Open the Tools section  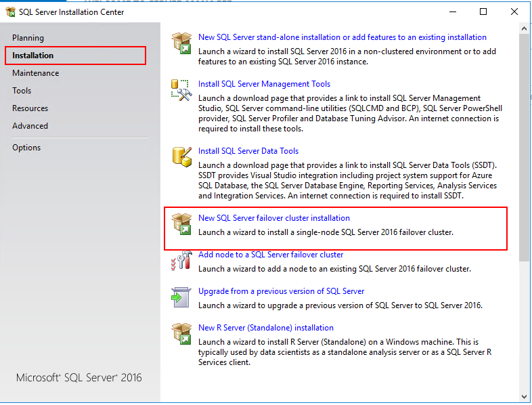(x=22, y=91)
